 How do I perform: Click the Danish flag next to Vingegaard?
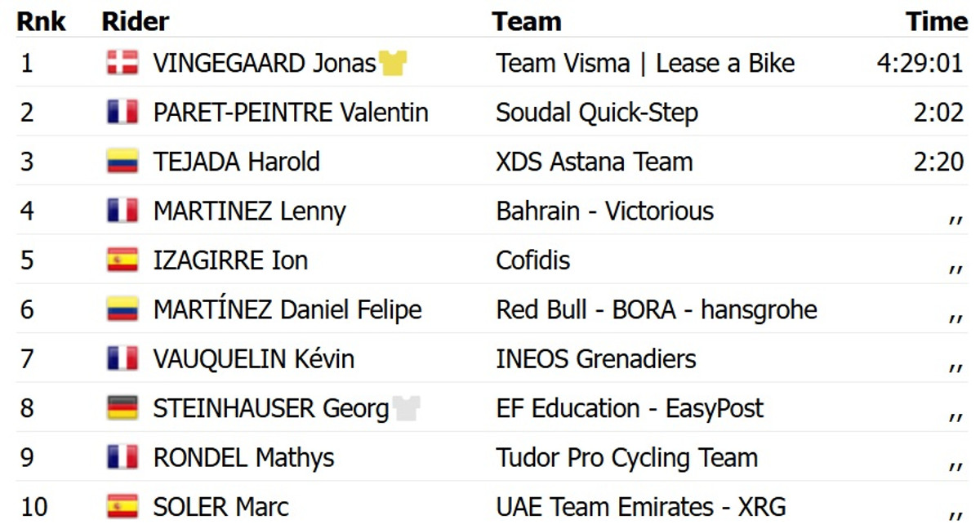[x=122, y=63]
